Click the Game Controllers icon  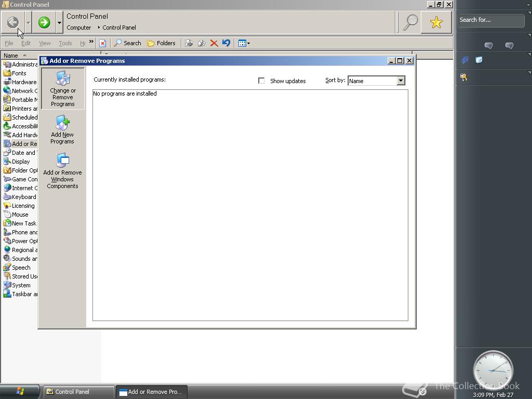click(x=7, y=179)
